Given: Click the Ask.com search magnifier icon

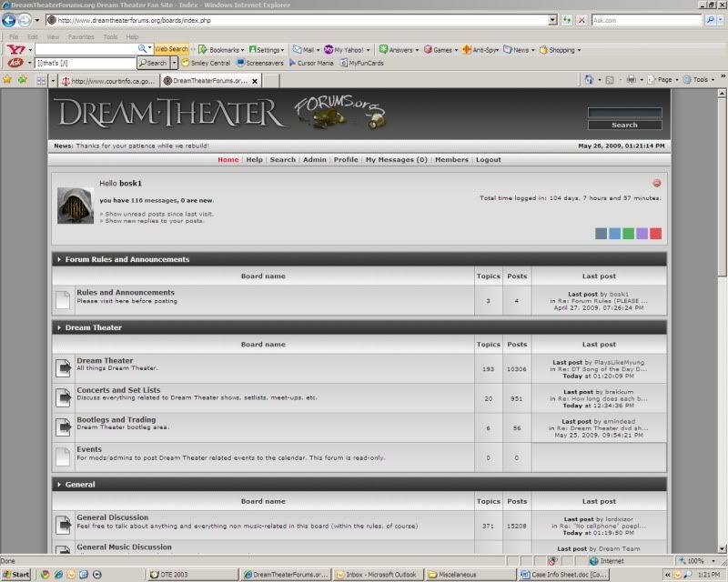Looking at the screenshot, I should [x=710, y=20].
